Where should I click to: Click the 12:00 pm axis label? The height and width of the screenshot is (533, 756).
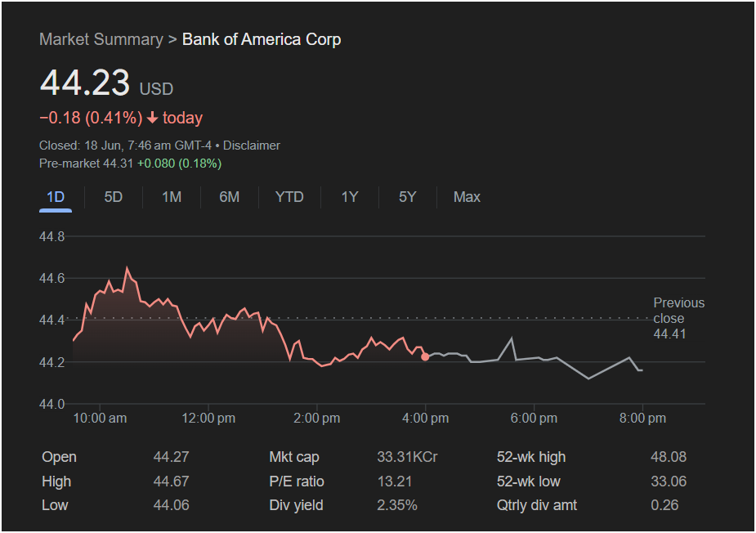208,419
